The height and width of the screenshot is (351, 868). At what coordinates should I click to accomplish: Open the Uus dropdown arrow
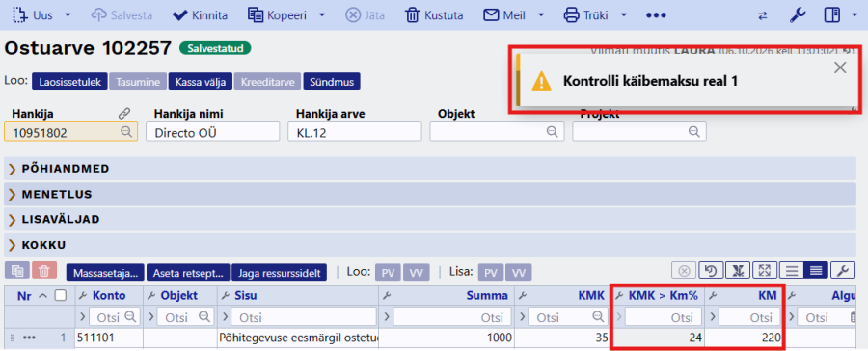coord(68,15)
